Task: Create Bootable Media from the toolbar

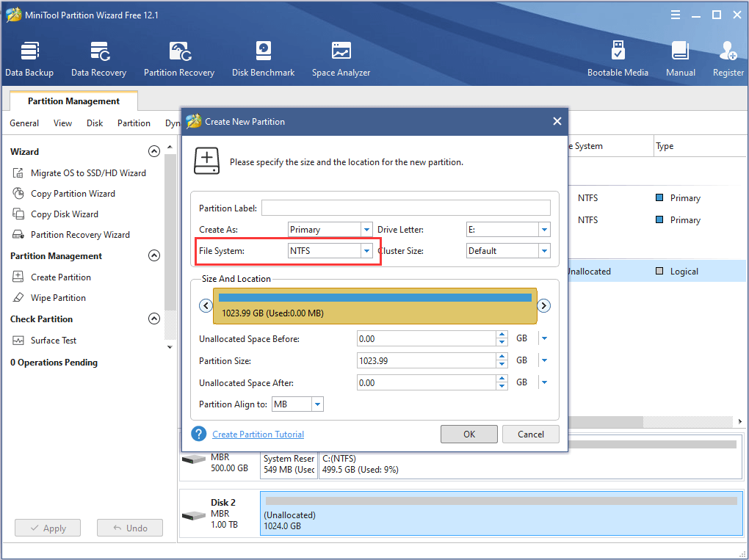Action: click(x=618, y=59)
